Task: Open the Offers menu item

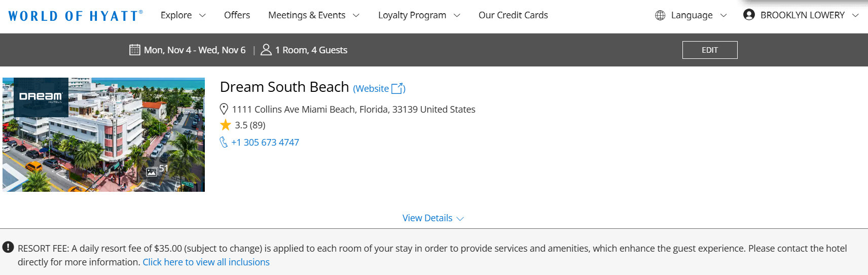Action: pos(237,15)
